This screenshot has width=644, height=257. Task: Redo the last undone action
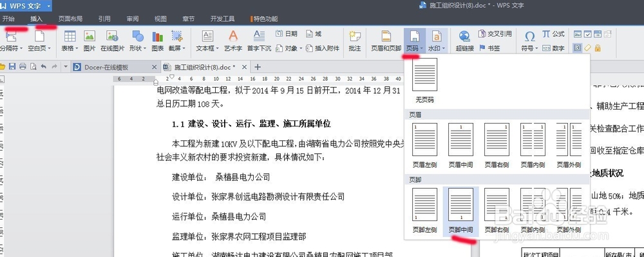click(x=54, y=66)
